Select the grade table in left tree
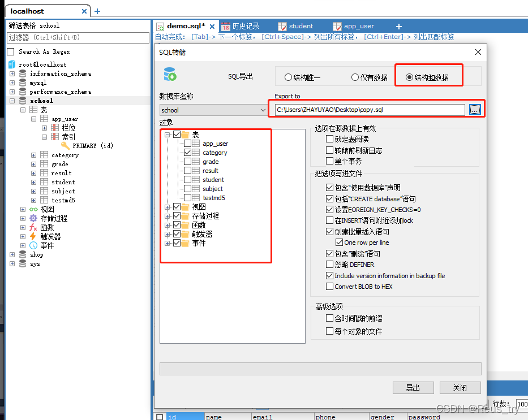528x420 pixels. point(60,164)
